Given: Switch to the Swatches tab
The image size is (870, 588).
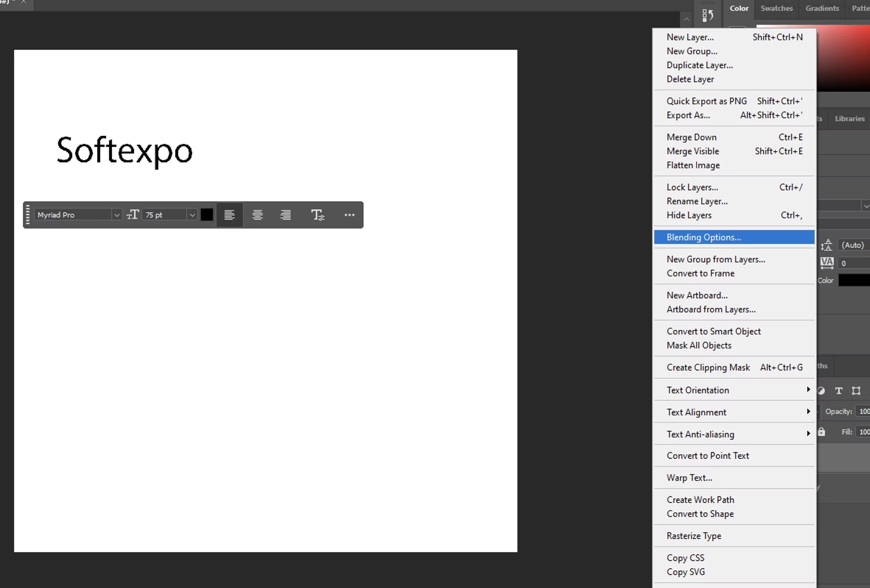Looking at the screenshot, I should (777, 8).
